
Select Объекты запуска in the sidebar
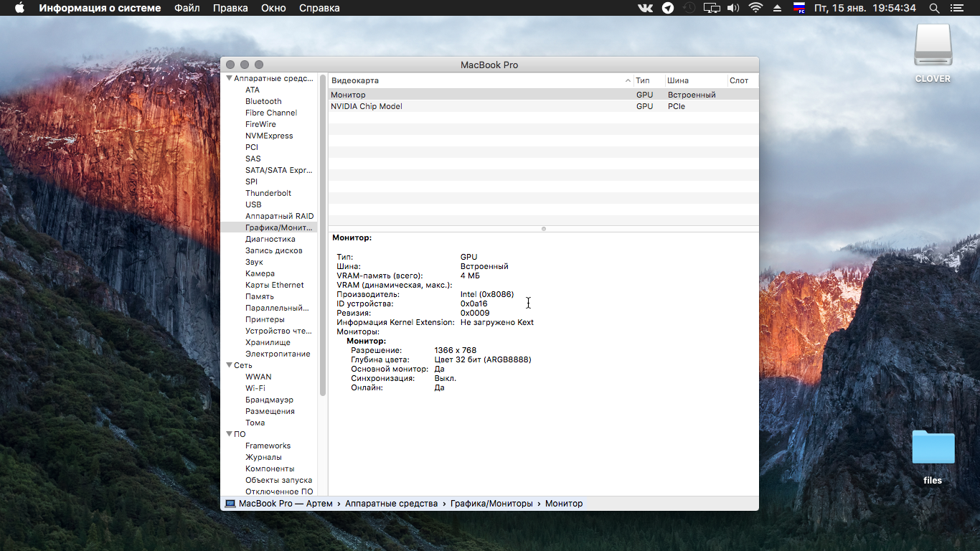[278, 480]
